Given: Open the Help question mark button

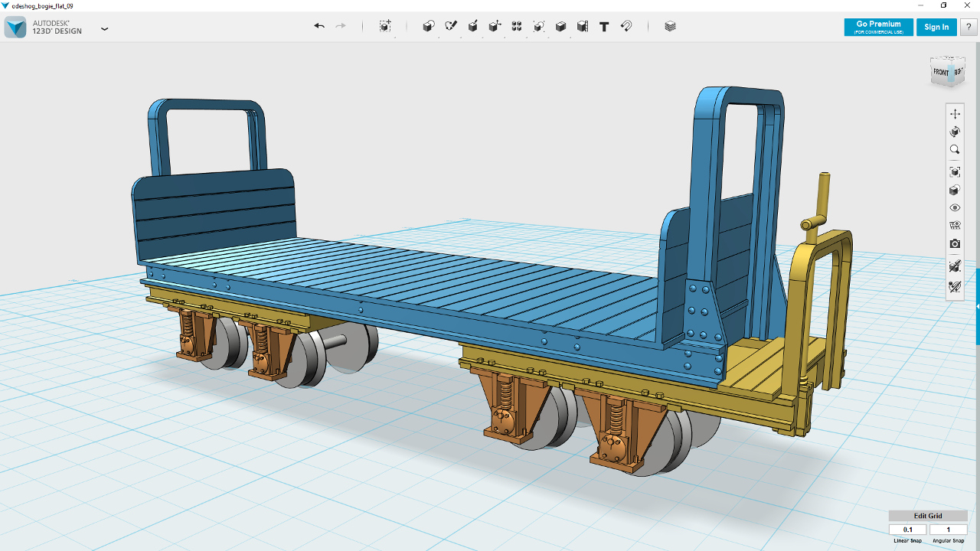Looking at the screenshot, I should point(969,27).
